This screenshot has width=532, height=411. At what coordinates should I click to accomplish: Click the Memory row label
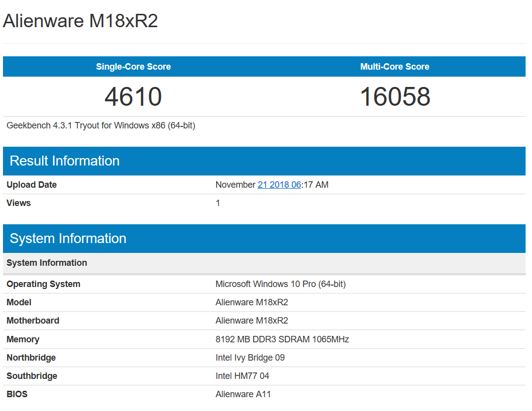click(x=23, y=339)
